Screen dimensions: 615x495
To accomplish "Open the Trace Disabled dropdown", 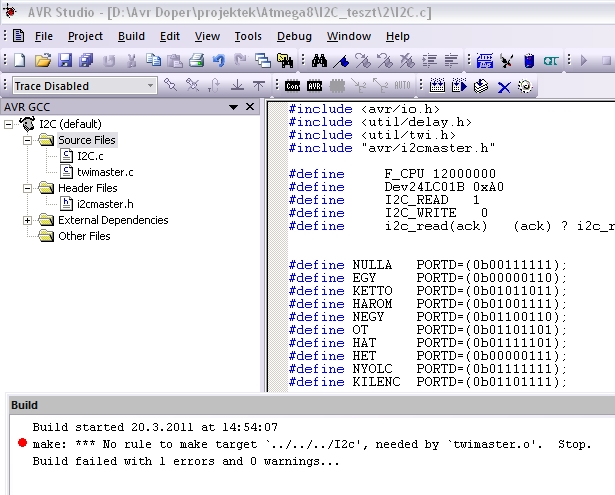I will pos(150,86).
